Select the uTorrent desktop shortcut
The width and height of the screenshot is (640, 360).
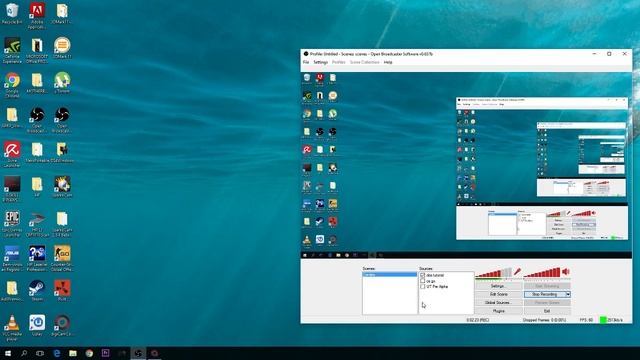[x=62, y=82]
